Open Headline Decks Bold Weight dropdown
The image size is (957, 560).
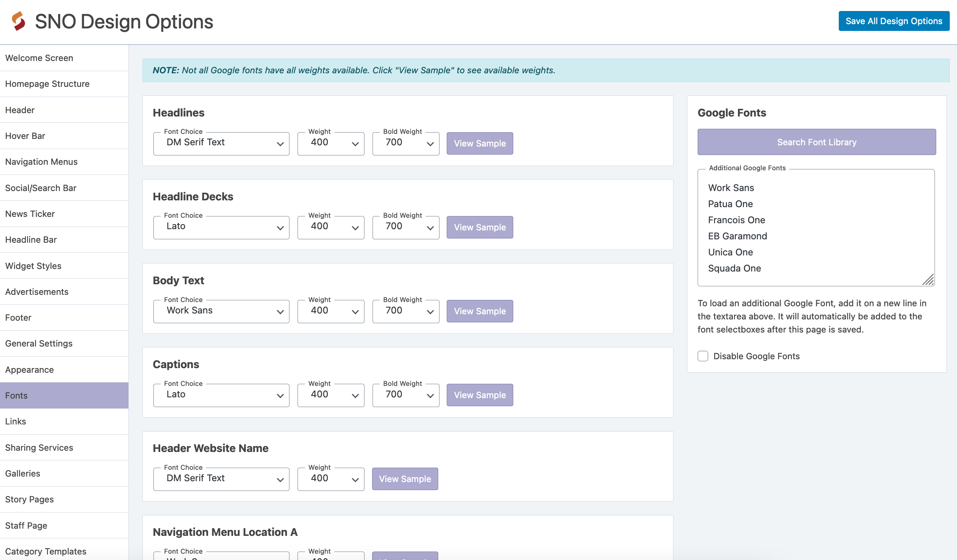click(406, 227)
